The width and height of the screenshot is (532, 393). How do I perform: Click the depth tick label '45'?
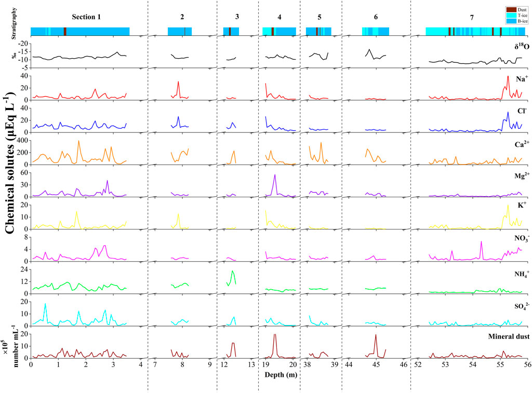(x=376, y=364)
